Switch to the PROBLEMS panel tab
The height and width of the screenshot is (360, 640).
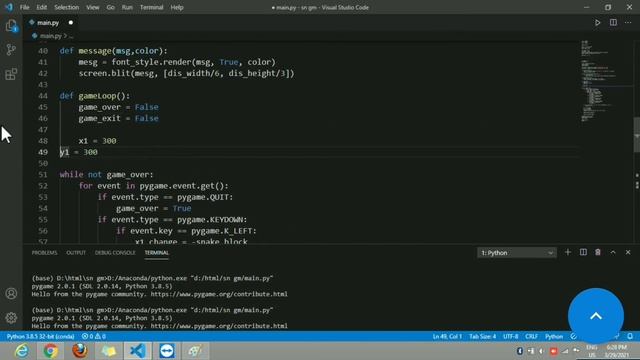point(44,253)
